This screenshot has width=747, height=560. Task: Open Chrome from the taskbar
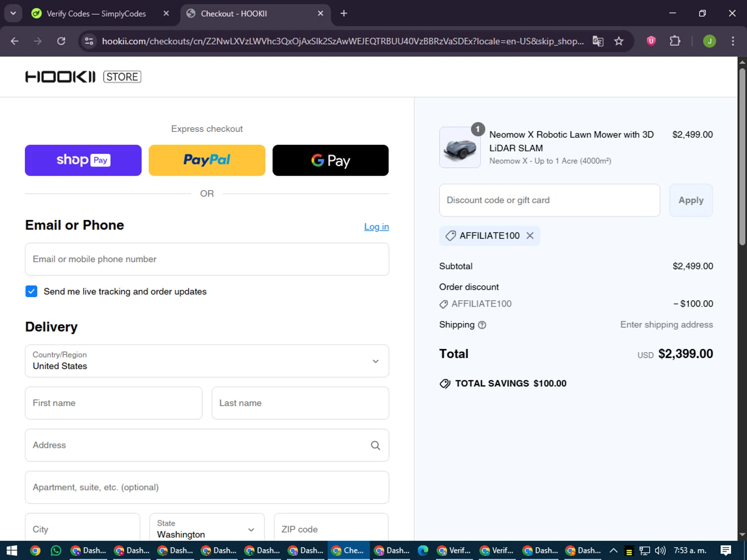coord(35,551)
